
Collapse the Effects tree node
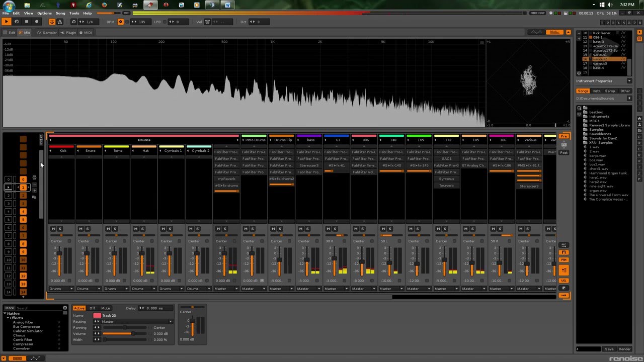8,318
